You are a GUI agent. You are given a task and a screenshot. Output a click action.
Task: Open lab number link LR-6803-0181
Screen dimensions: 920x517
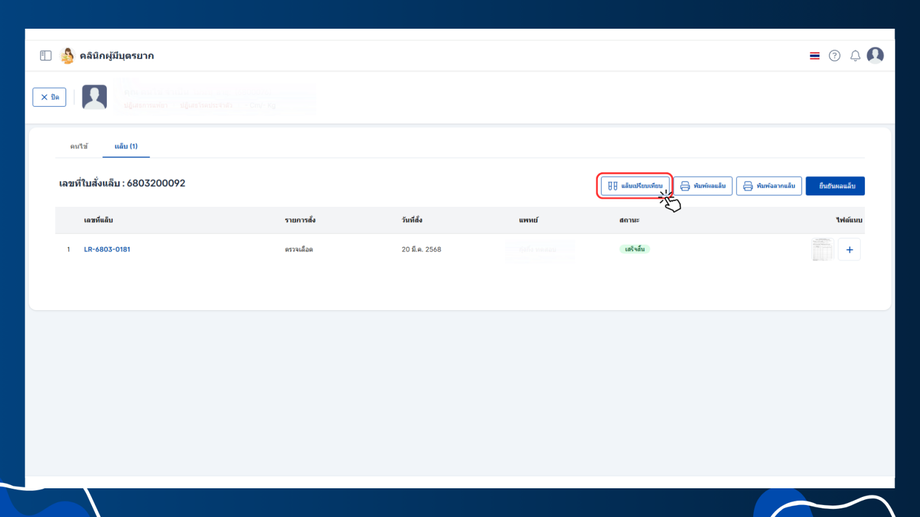[x=107, y=249]
